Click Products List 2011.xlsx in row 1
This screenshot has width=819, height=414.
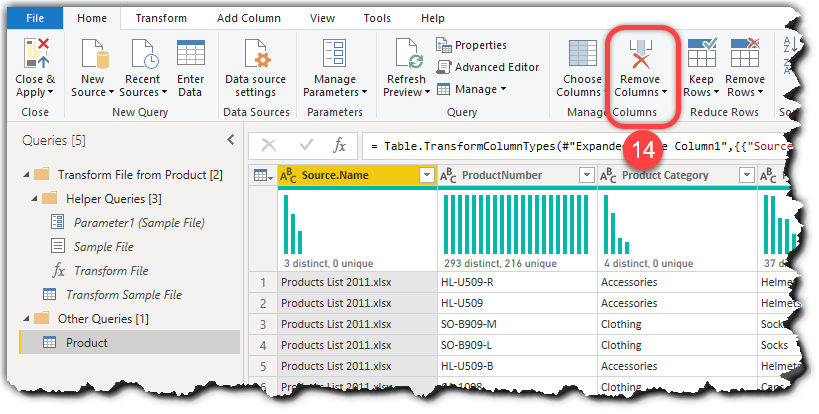[x=357, y=282]
